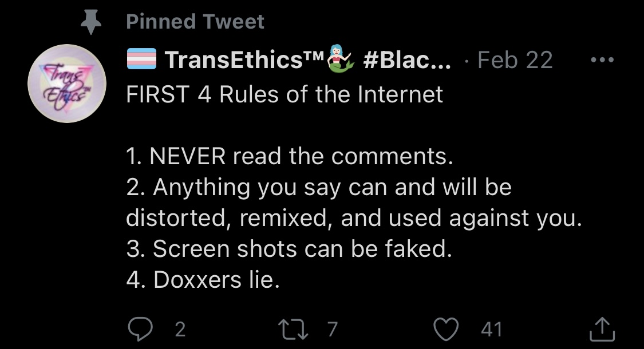Like the tweet with the heart icon
This screenshot has height=349, width=644.
pos(446,330)
